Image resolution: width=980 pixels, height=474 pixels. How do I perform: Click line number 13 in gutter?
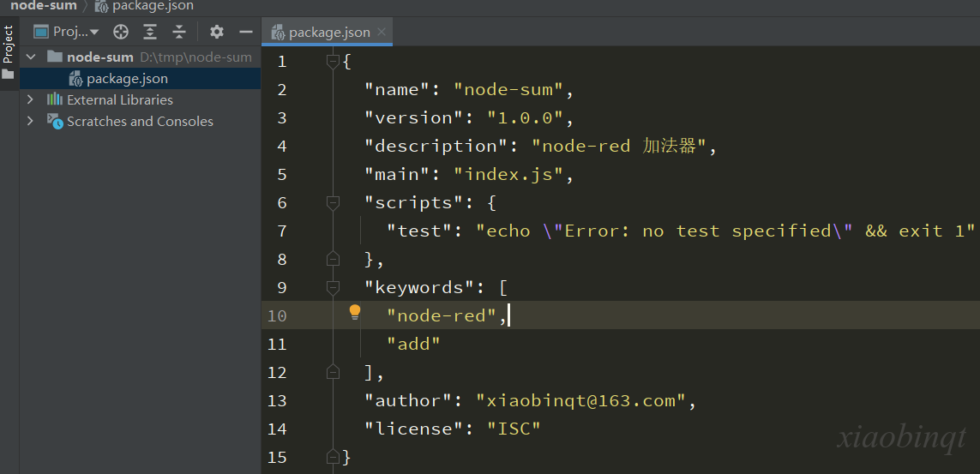coord(276,400)
